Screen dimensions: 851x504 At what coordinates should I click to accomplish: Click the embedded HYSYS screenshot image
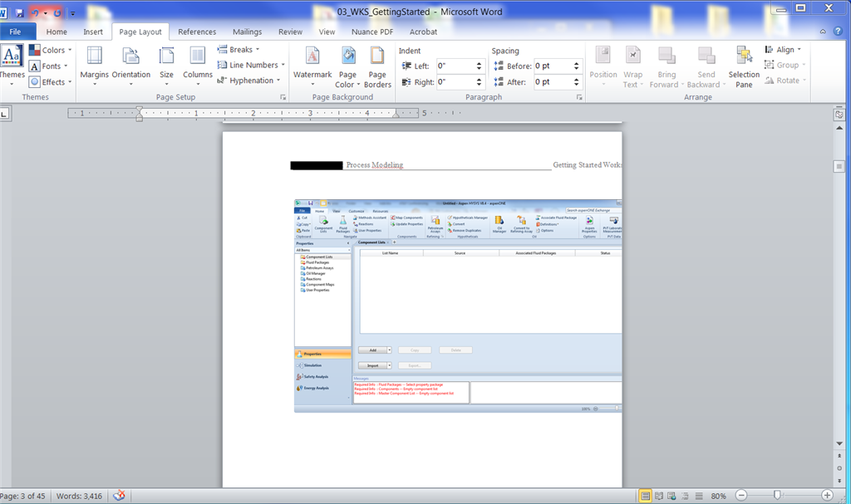458,306
